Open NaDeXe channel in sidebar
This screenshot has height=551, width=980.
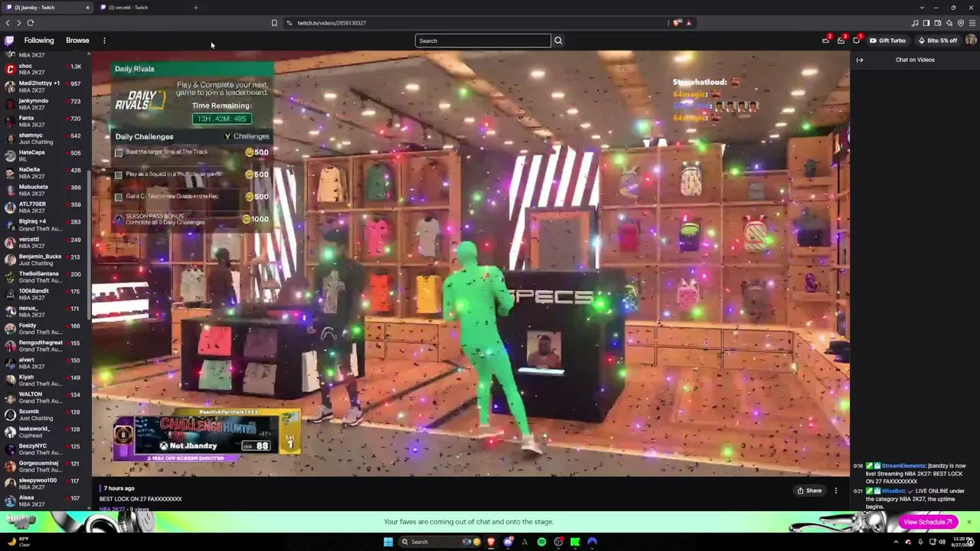(x=44, y=173)
